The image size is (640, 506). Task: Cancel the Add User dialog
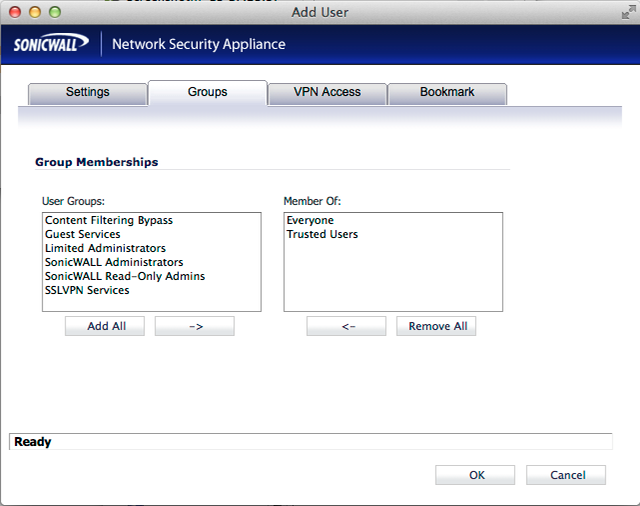[x=566, y=475]
